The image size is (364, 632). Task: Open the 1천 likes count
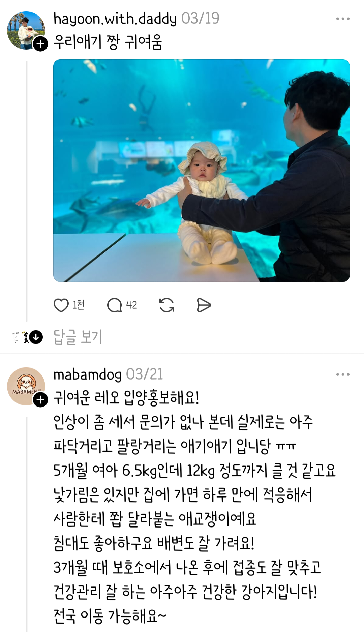pyautogui.click(x=79, y=305)
